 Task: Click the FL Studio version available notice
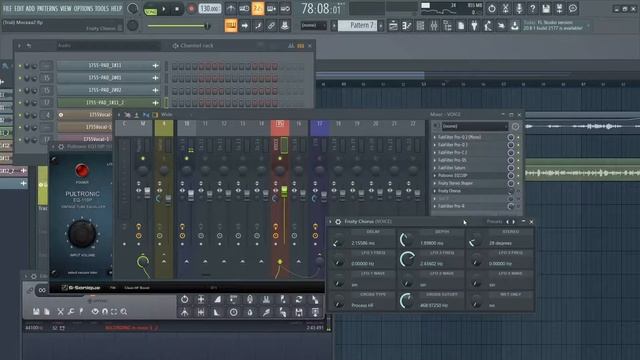553,26
